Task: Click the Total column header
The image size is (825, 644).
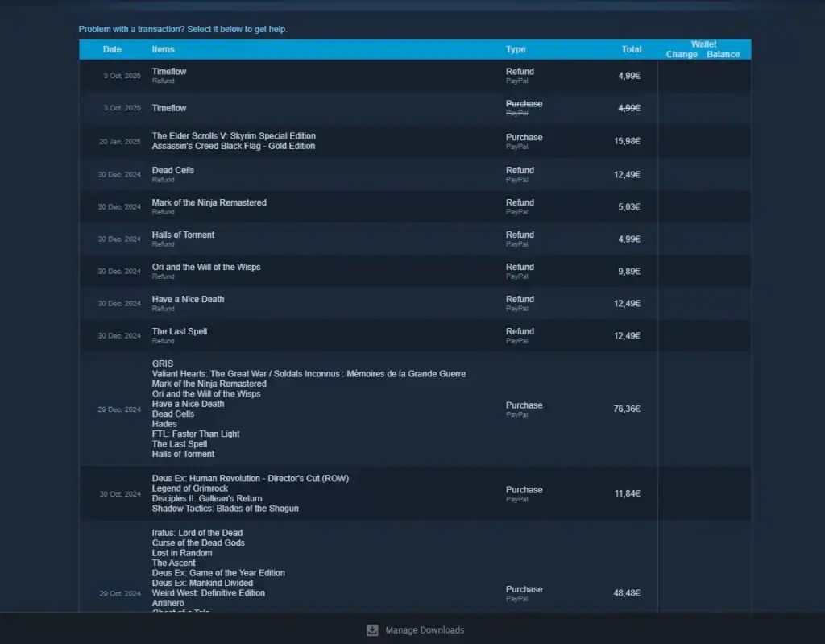Action: click(632, 49)
